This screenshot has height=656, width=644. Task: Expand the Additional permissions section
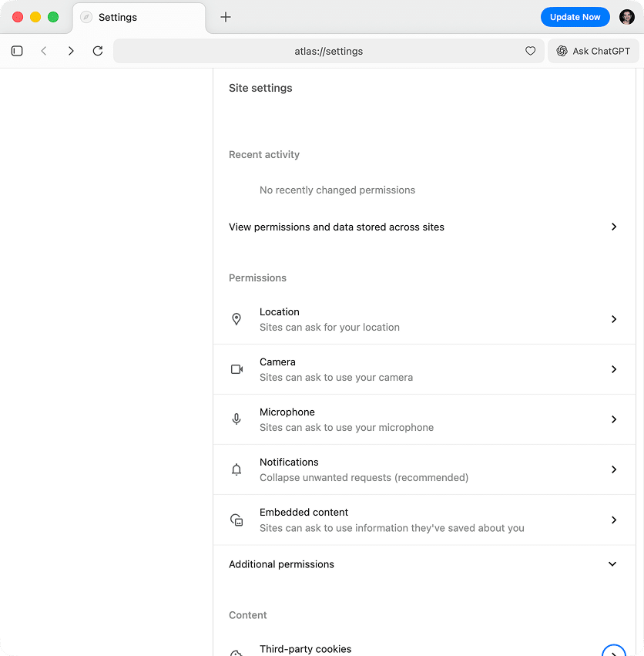613,563
